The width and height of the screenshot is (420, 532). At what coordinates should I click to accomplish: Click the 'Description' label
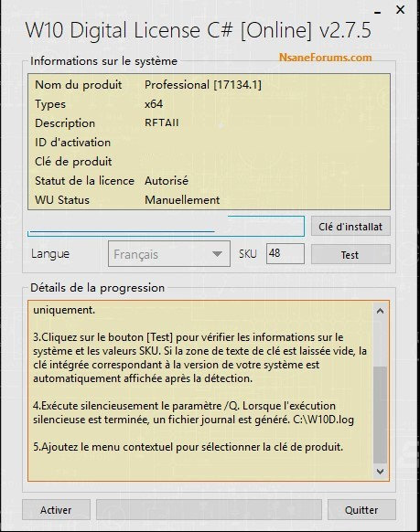coord(65,122)
